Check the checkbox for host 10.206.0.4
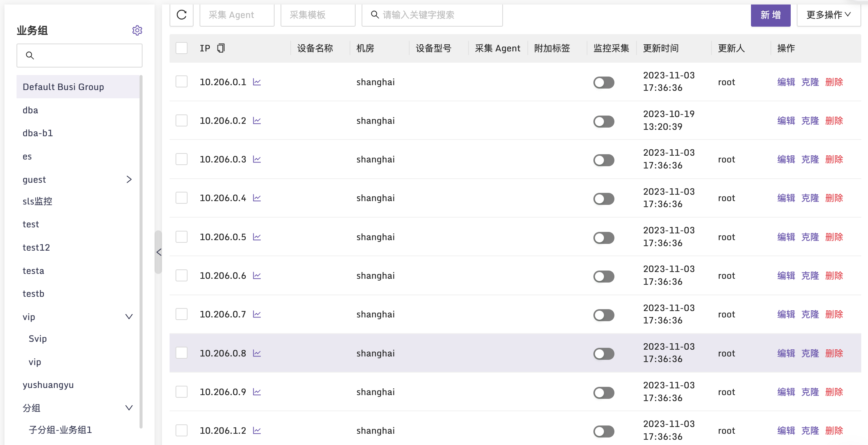The height and width of the screenshot is (445, 868). 182,198
